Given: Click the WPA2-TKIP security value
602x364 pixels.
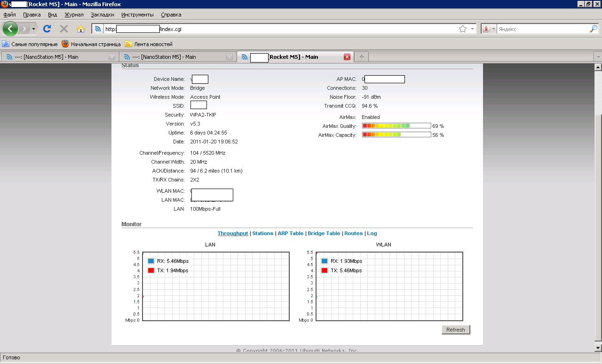Looking at the screenshot, I should [x=203, y=115].
